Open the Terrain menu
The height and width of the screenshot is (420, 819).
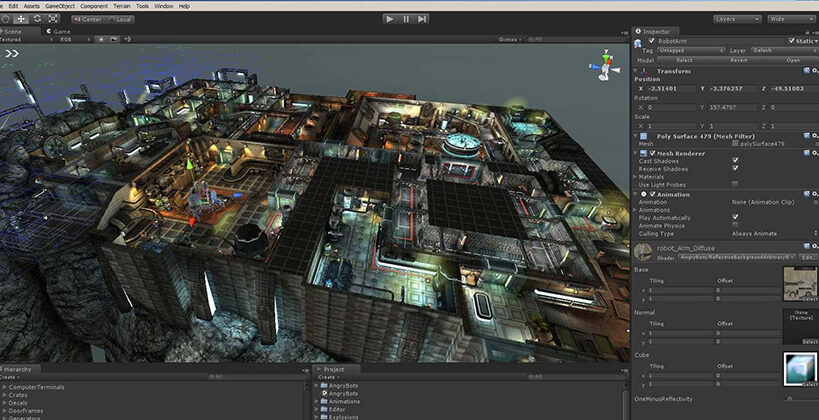point(122,6)
